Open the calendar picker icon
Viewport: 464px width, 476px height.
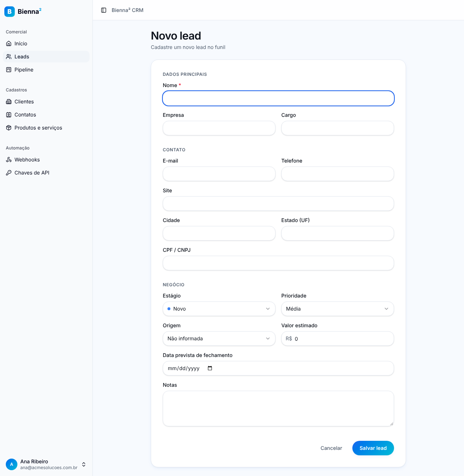coord(210,368)
